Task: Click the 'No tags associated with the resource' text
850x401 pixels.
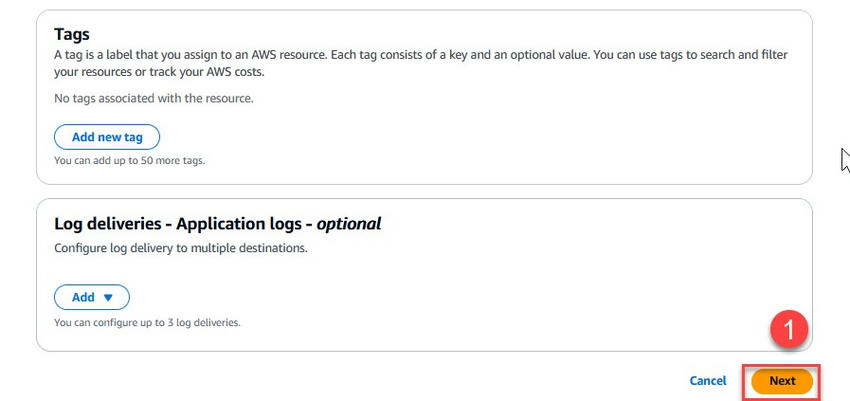Action: point(154,98)
